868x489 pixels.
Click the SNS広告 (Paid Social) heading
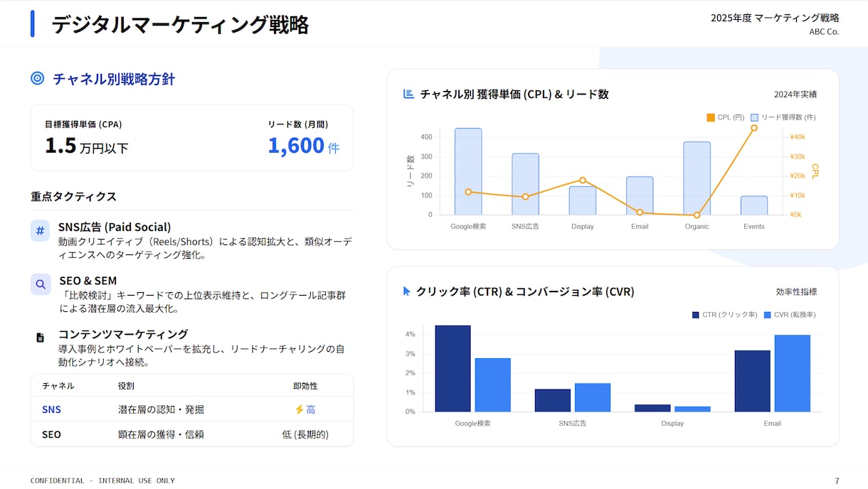(115, 227)
